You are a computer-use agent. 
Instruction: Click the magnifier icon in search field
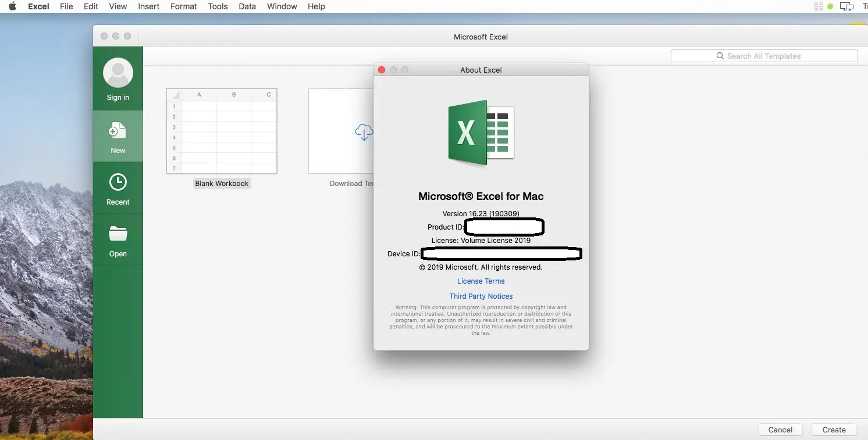pos(720,56)
